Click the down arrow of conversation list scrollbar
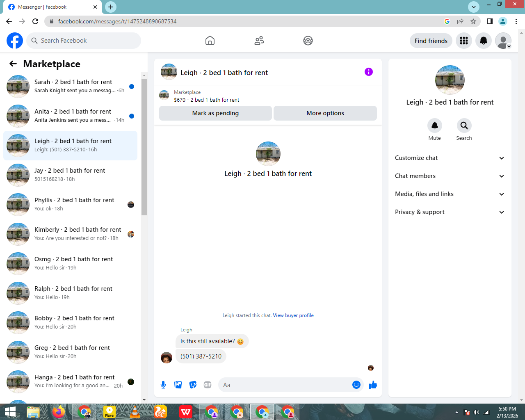Viewport: 525px width, 420px height. (144, 399)
